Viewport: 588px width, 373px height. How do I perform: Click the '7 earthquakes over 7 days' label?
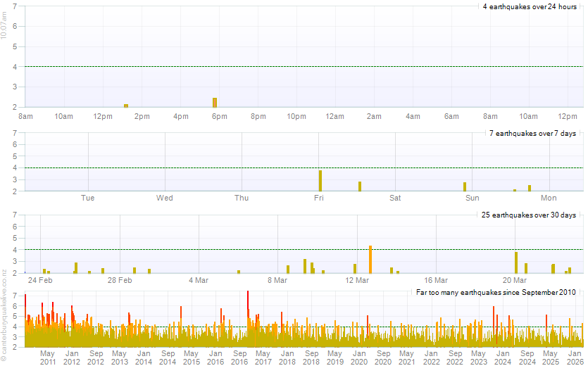pos(532,134)
